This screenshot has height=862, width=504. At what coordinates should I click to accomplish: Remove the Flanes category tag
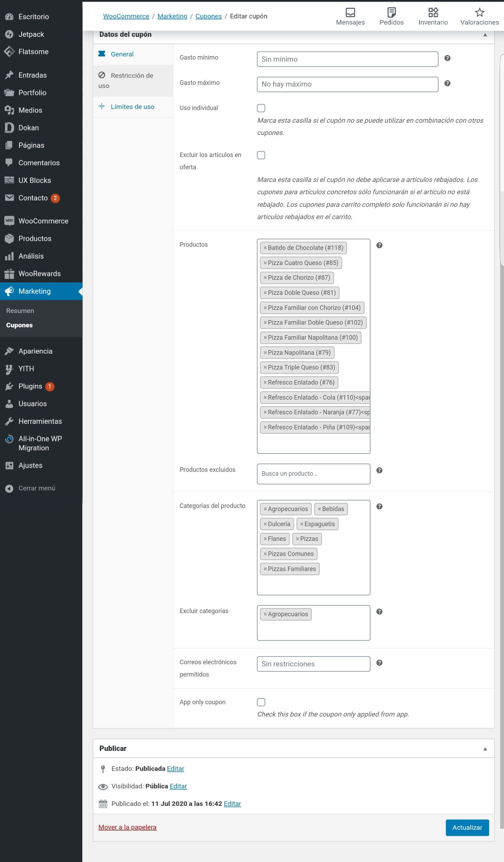(x=265, y=539)
